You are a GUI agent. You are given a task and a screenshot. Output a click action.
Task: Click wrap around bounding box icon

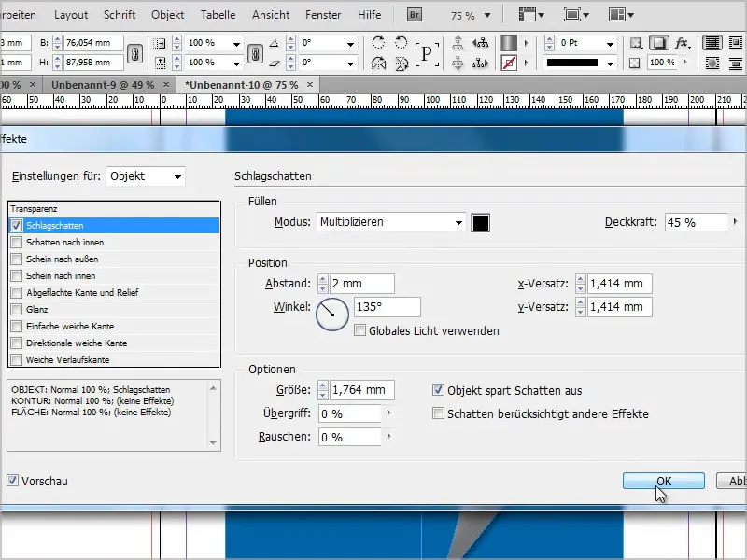coord(737,43)
